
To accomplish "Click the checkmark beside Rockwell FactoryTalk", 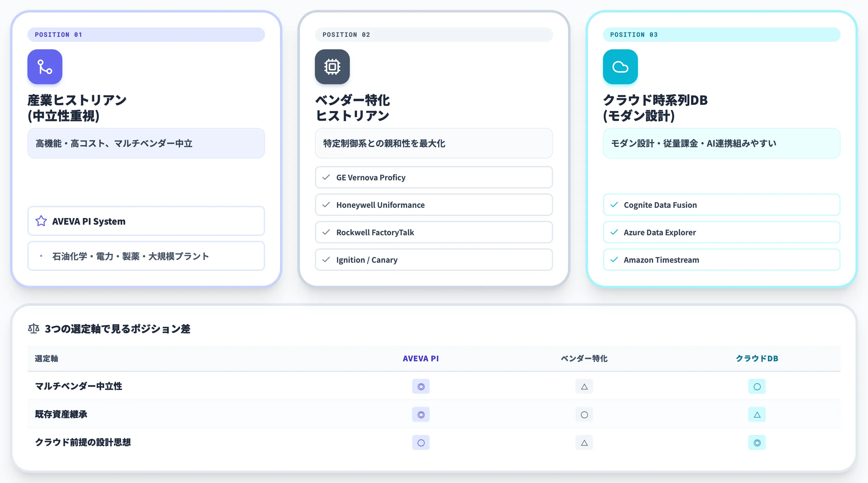I will coord(326,232).
